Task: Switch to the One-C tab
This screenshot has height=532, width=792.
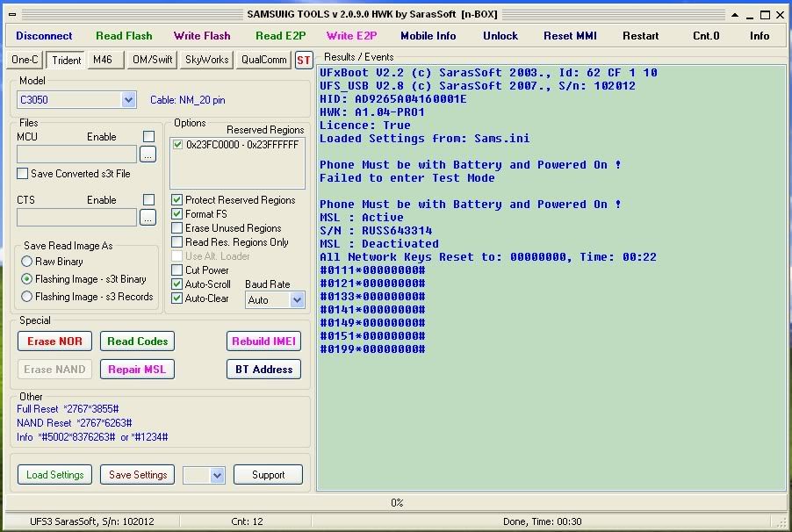Action: point(25,60)
